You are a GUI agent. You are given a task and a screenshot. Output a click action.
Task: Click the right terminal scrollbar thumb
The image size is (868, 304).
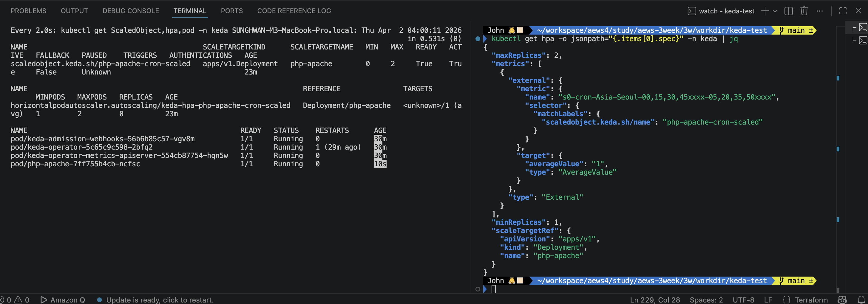coord(838,290)
